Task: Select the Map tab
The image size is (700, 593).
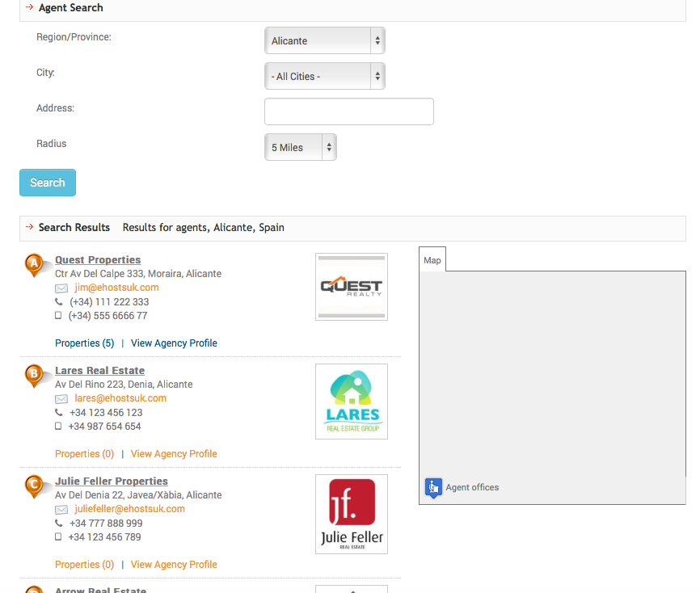Action: coord(432,260)
